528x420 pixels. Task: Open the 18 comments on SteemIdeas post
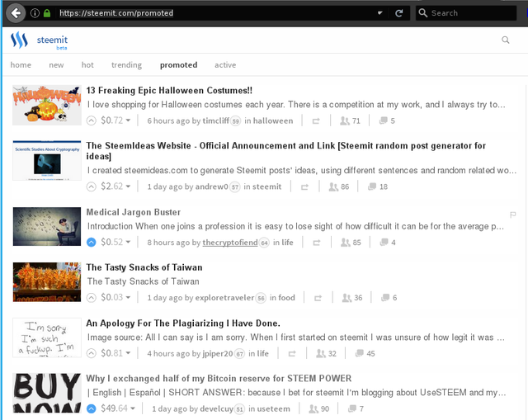coord(378,186)
